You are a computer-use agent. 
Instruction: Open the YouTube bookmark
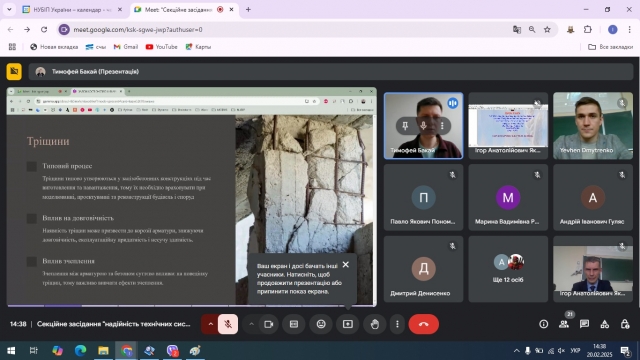click(x=162, y=47)
